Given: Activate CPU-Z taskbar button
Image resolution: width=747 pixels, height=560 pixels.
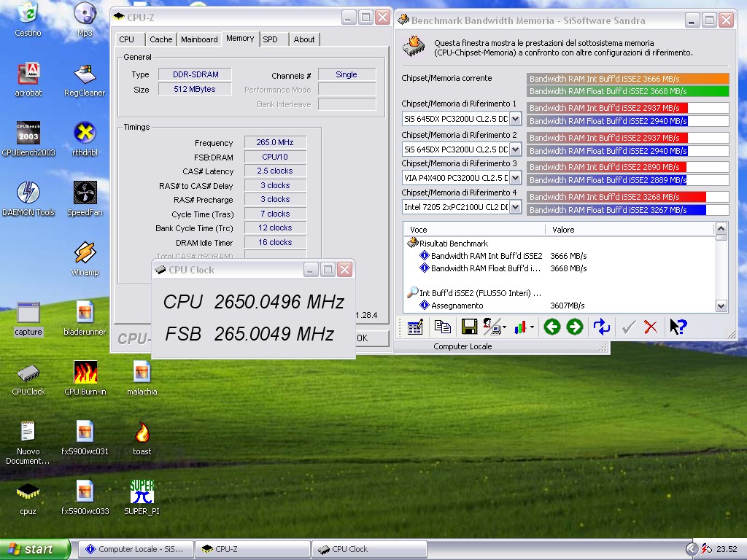Looking at the screenshot, I should 252,549.
